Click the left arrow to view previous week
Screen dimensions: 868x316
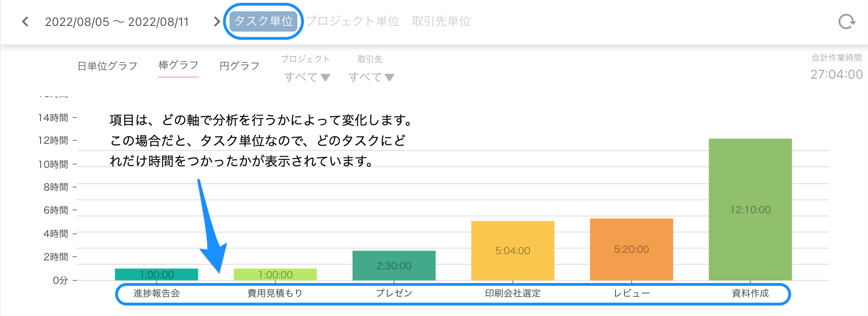pyautogui.click(x=25, y=21)
